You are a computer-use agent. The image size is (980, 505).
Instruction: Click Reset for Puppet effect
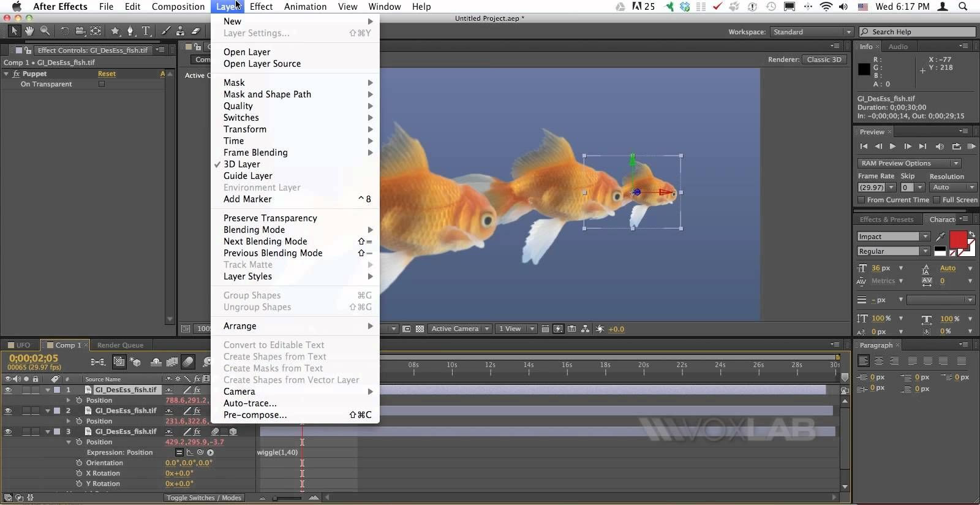[107, 74]
